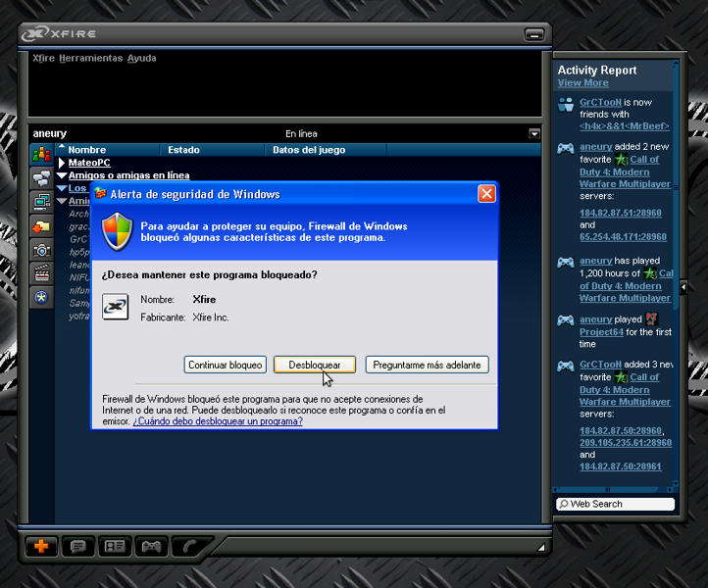Minimize the Xfire window
The height and width of the screenshot is (588, 708).
(534, 34)
